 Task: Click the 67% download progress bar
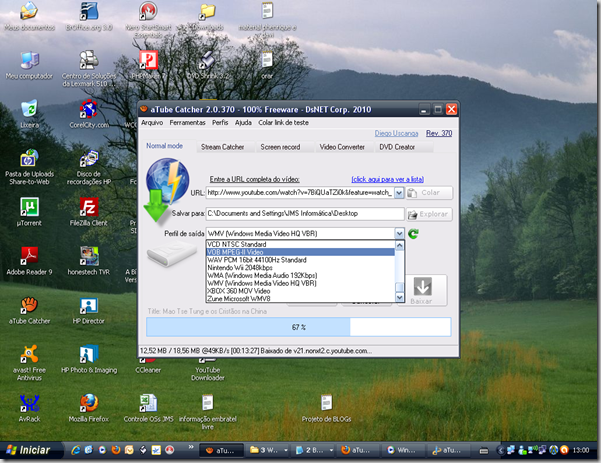(x=299, y=327)
